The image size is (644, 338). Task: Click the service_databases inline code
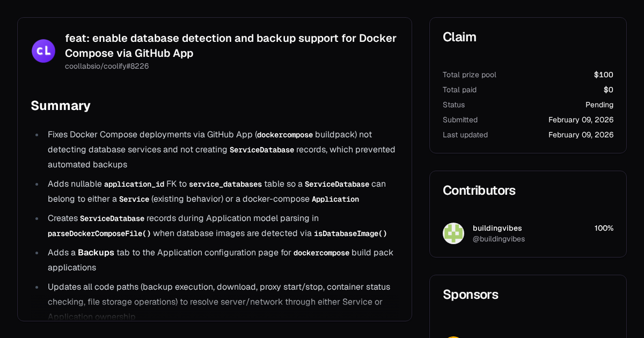[225, 184]
